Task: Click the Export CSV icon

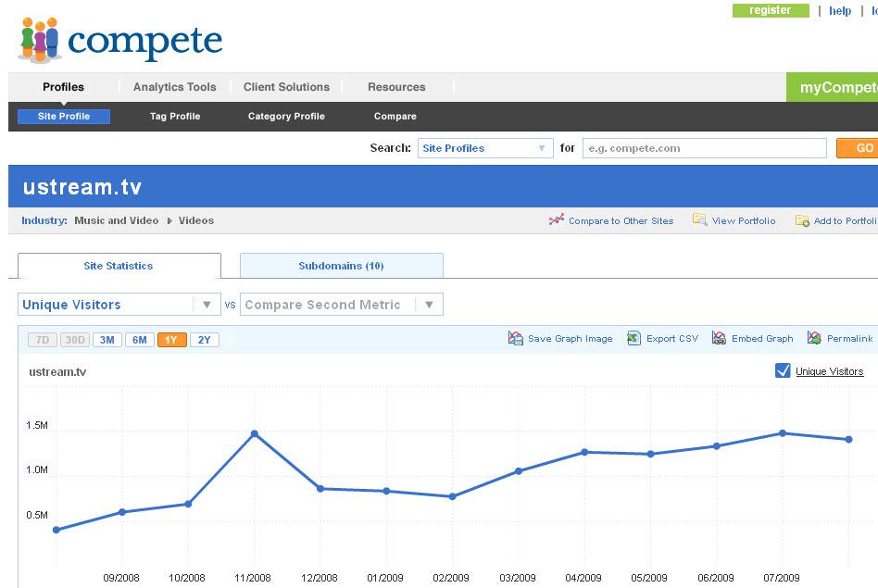Action: coord(633,339)
